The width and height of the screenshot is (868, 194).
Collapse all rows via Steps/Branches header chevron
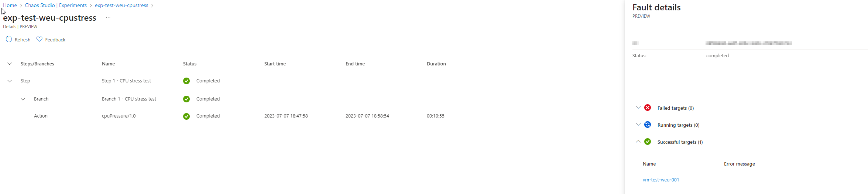(10, 64)
